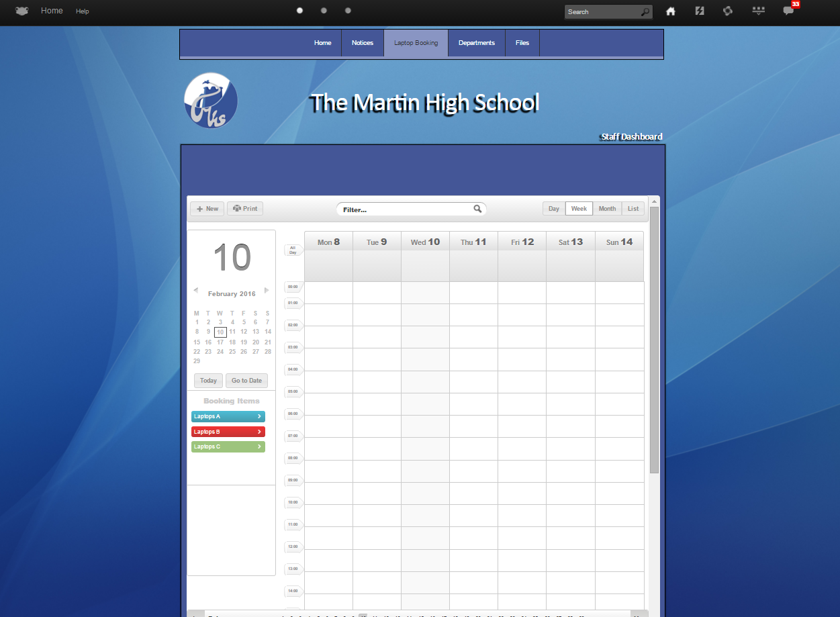Image resolution: width=840 pixels, height=617 pixels.
Task: Click the magnifier in the top Search box
Action: point(645,12)
